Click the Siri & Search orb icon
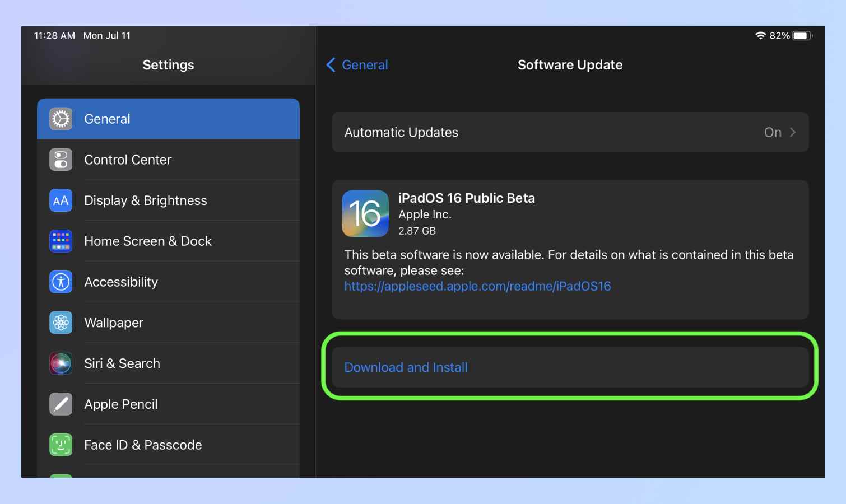This screenshot has width=846, height=504. pos(61,363)
